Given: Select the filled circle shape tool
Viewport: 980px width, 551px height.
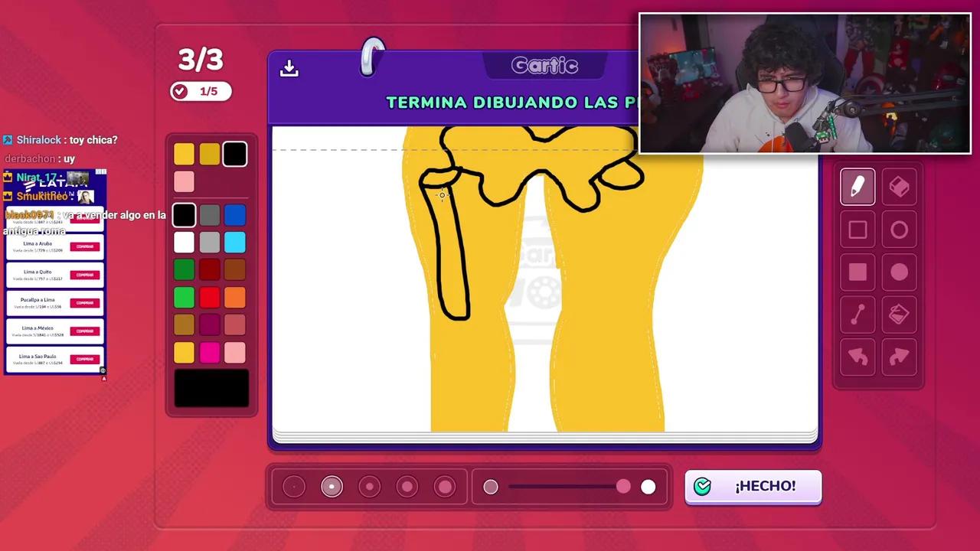Looking at the screenshot, I should coord(899,272).
